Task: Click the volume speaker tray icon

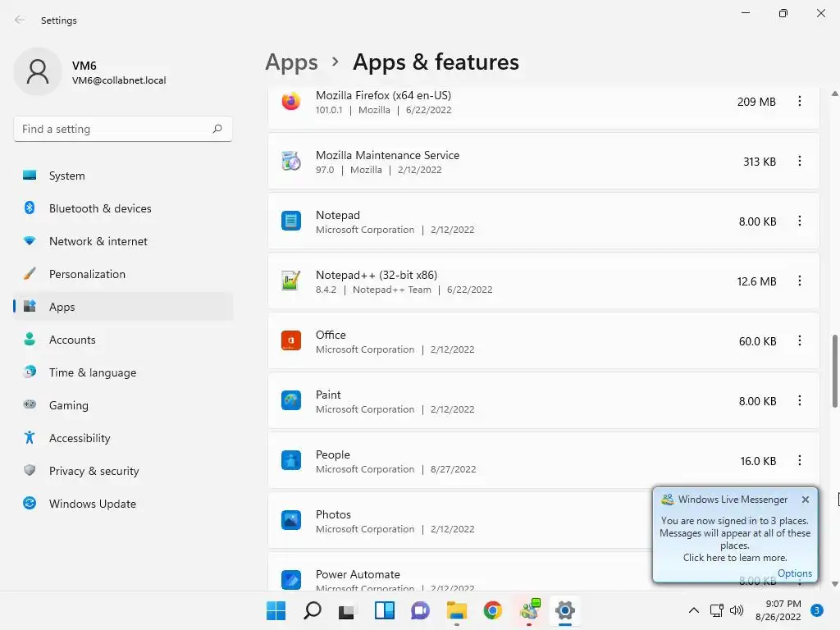Action: 737,610
